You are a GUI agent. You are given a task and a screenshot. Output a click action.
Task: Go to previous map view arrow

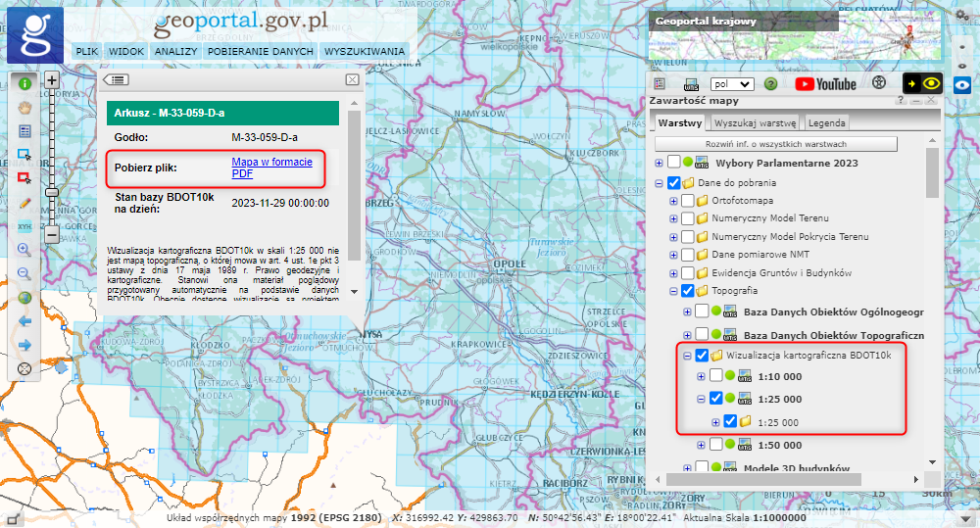click(24, 321)
